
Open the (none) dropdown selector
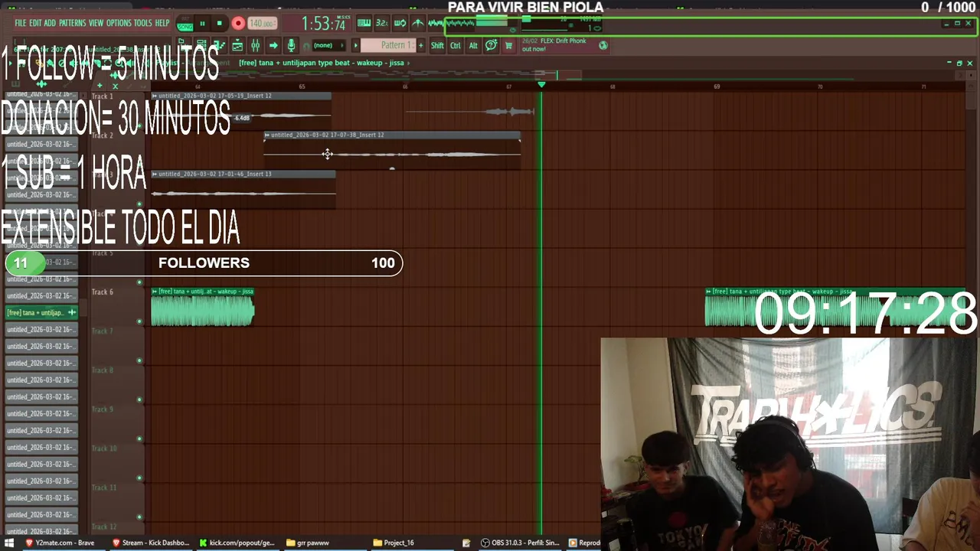pyautogui.click(x=329, y=45)
